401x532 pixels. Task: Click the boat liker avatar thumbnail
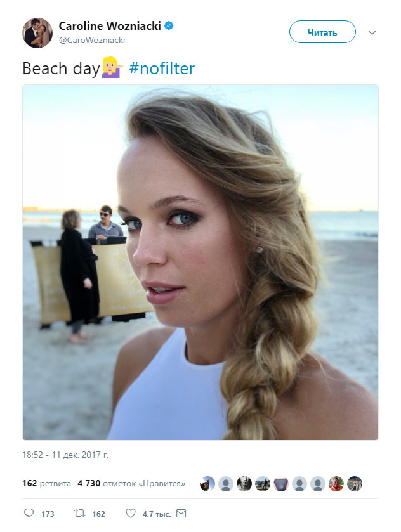[263, 483]
